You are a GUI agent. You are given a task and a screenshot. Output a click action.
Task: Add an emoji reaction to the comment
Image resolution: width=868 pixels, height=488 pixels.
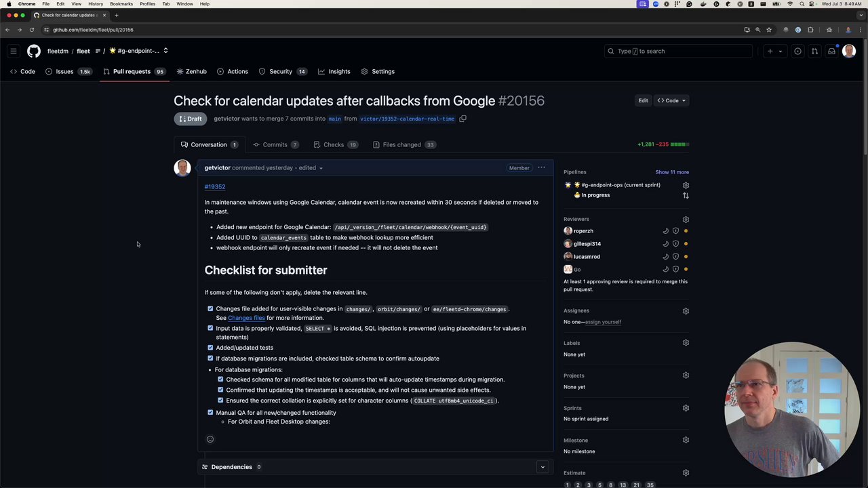coord(210,439)
